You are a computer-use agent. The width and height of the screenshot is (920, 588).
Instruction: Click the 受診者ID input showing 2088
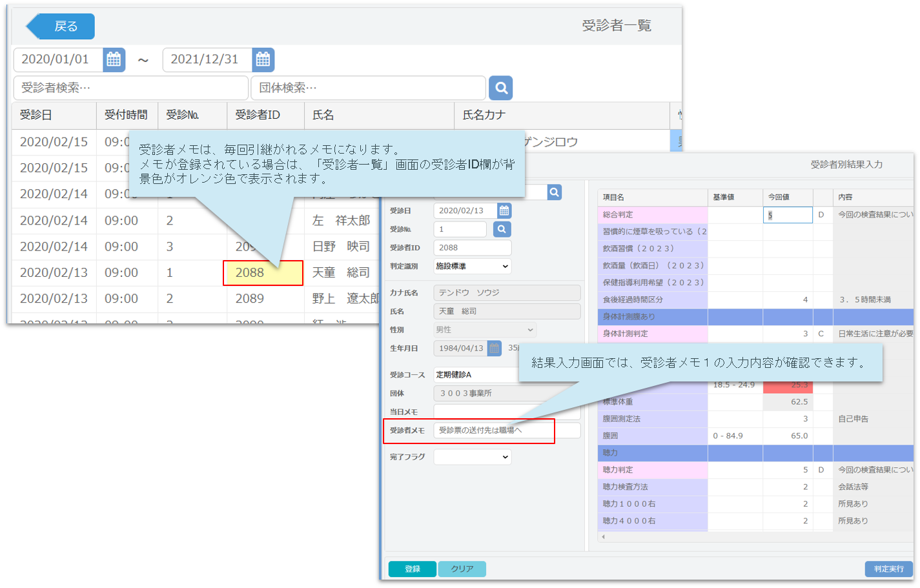click(x=473, y=248)
